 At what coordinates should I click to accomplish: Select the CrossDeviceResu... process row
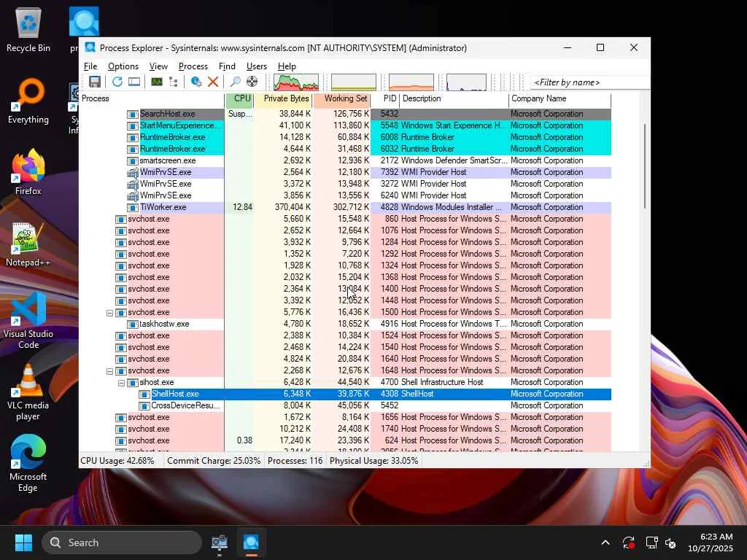point(345,405)
